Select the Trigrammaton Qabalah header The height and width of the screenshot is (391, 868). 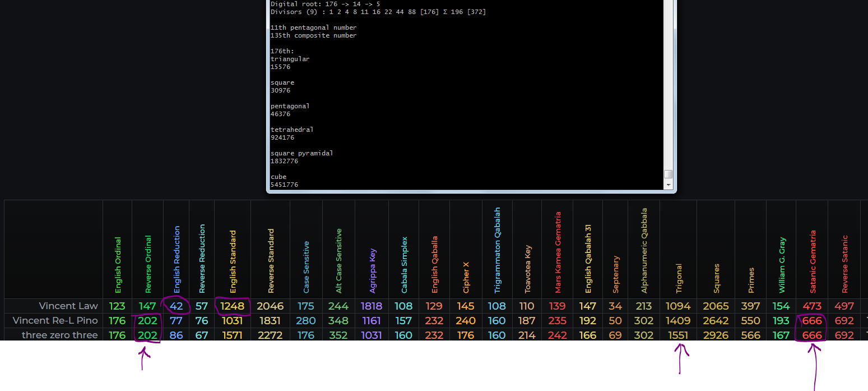pos(497,250)
